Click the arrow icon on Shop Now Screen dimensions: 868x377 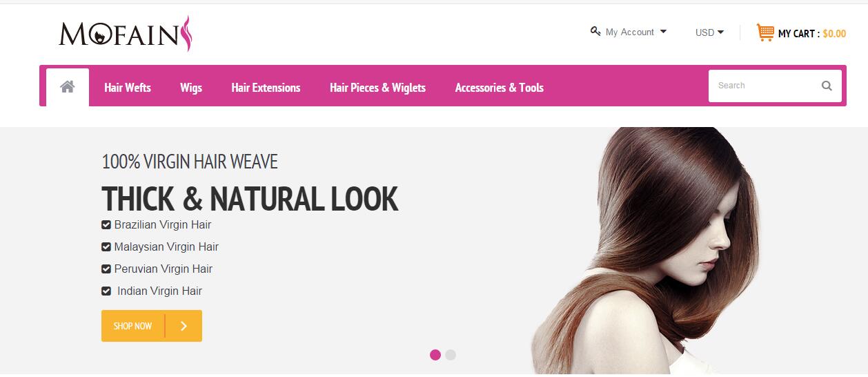(x=184, y=326)
